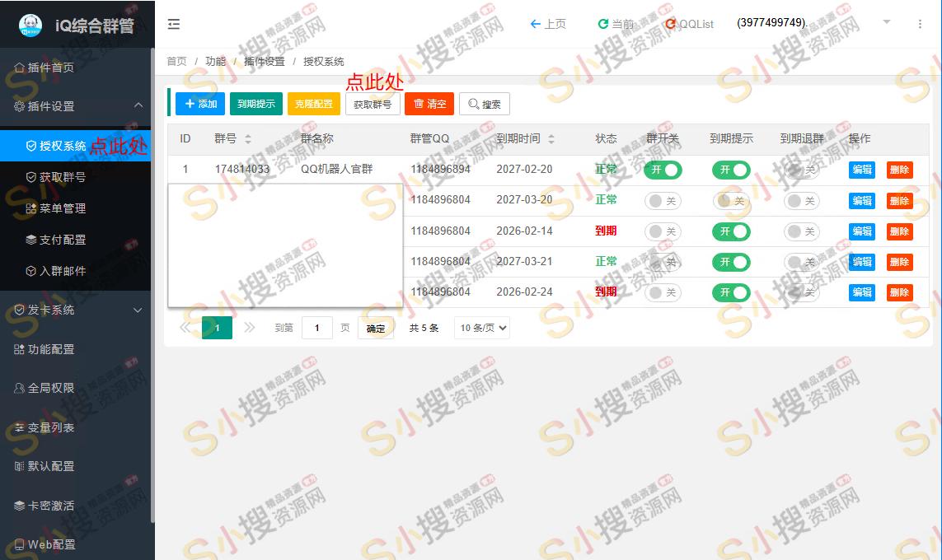The image size is (942, 560).
Task: Toggle 群开关 for 2026-02-14 row
Action: pyautogui.click(x=663, y=231)
